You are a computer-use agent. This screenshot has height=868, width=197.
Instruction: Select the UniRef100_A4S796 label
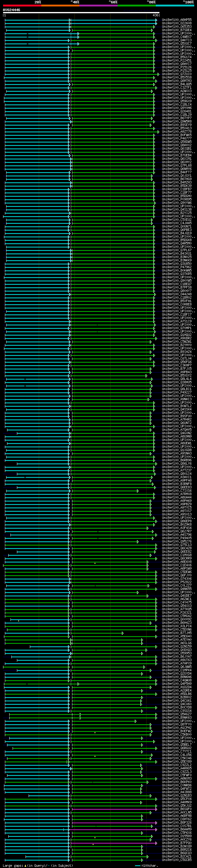177,535
